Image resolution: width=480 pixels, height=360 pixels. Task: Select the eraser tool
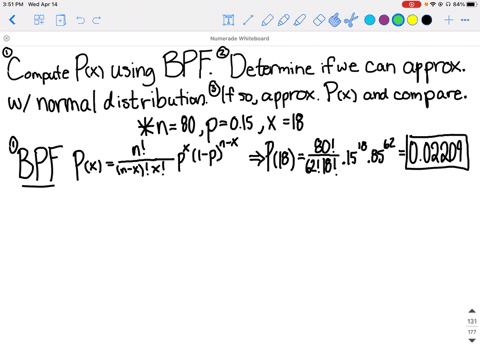(319, 20)
